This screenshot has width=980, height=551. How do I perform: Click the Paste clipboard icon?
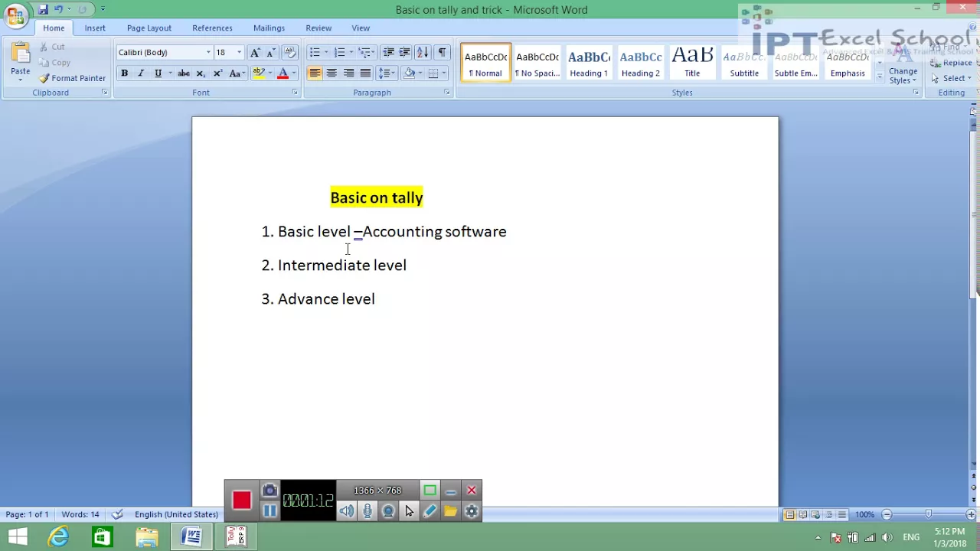[x=21, y=54]
